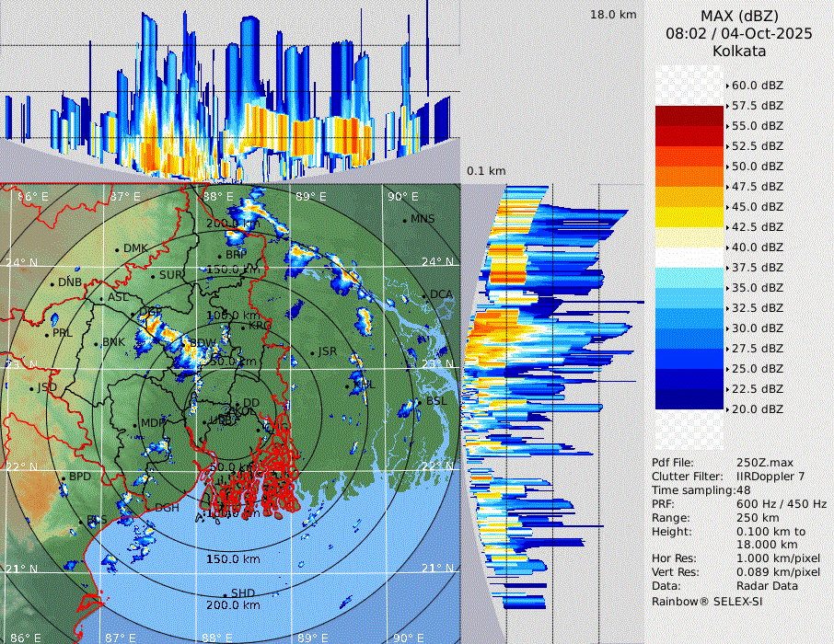Click the MNS station marker on map
Image resolution: width=834 pixels, height=644 pixels.
pyautogui.click(x=405, y=220)
